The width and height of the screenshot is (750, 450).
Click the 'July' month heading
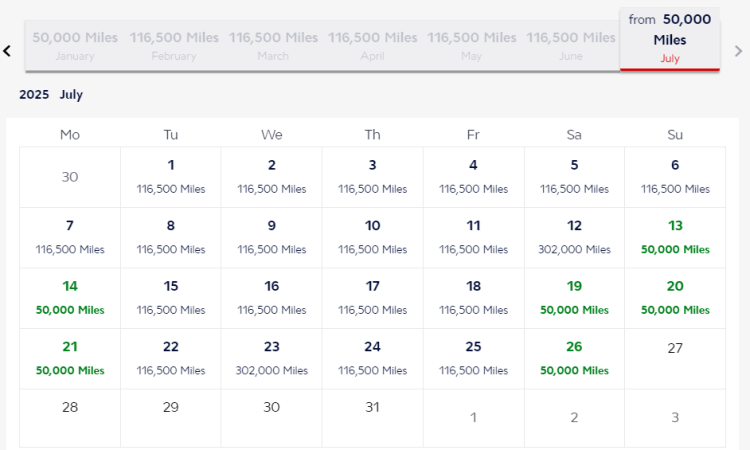(x=71, y=95)
